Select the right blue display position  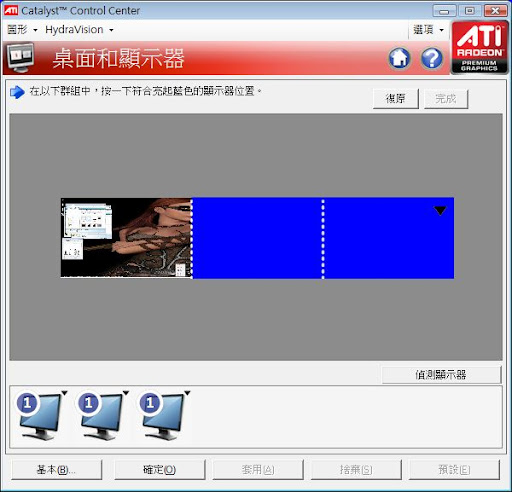tap(389, 238)
